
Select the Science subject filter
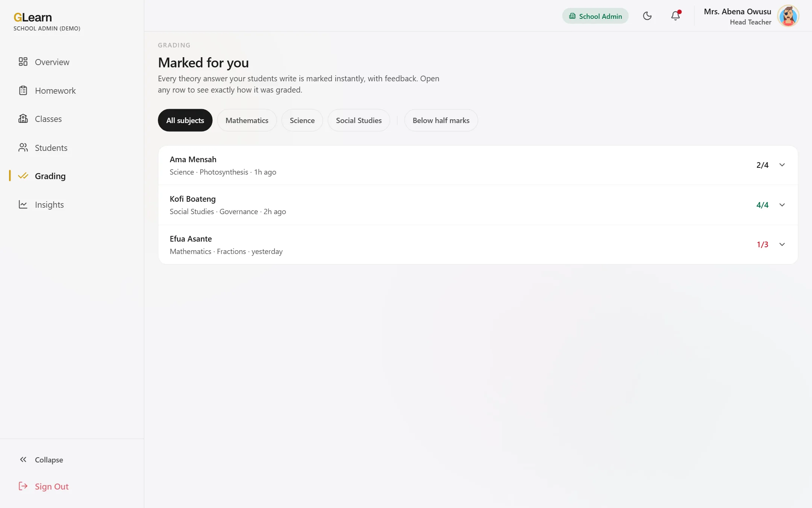click(302, 120)
